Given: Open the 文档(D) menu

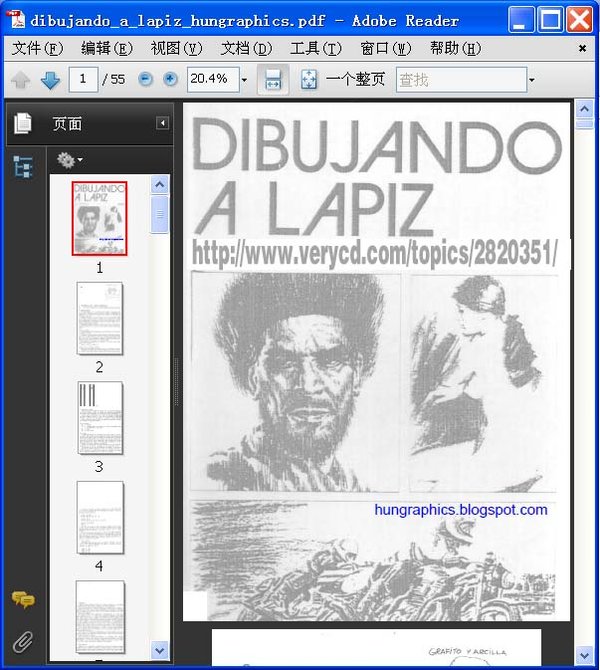Looking at the screenshot, I should click(246, 48).
